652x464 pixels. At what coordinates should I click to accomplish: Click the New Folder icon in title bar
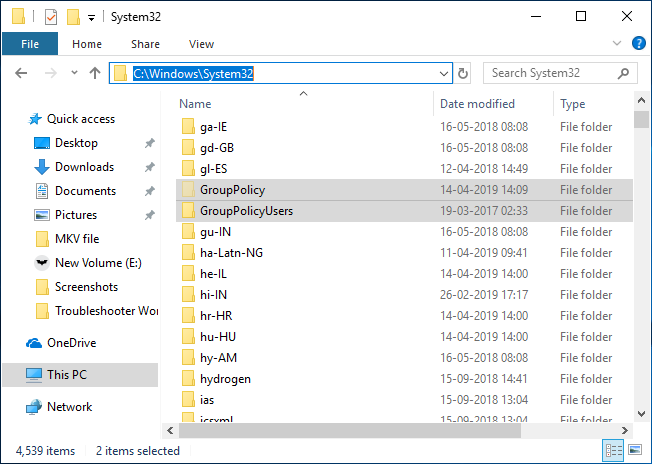(x=73, y=17)
